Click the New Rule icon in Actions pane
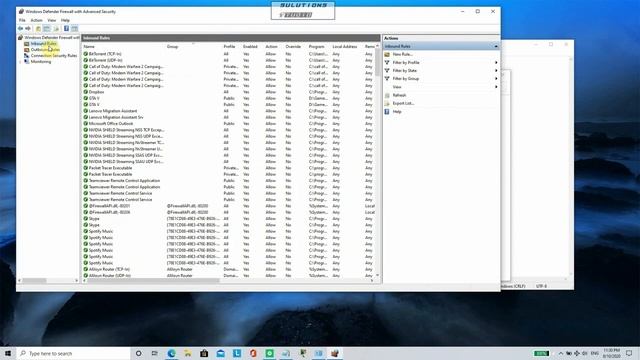The image size is (640, 360). 387,54
